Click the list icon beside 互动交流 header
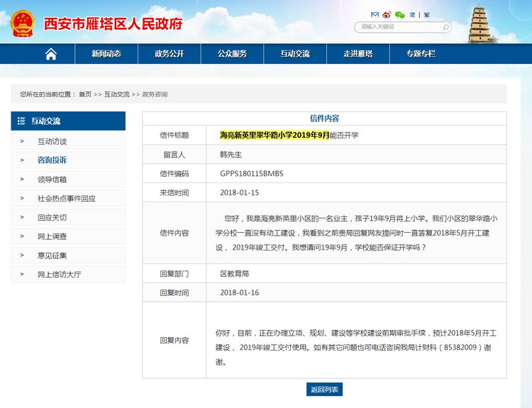 click(21, 121)
